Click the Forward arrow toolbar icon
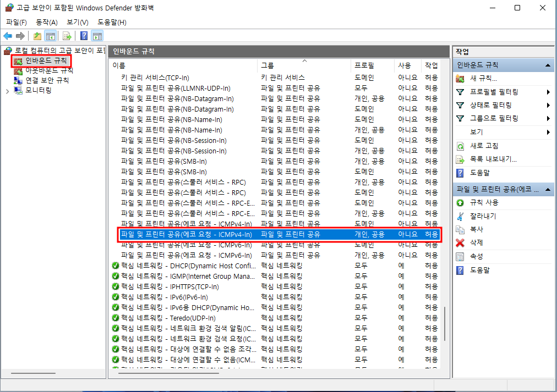The width and height of the screenshot is (557, 392). pyautogui.click(x=20, y=36)
